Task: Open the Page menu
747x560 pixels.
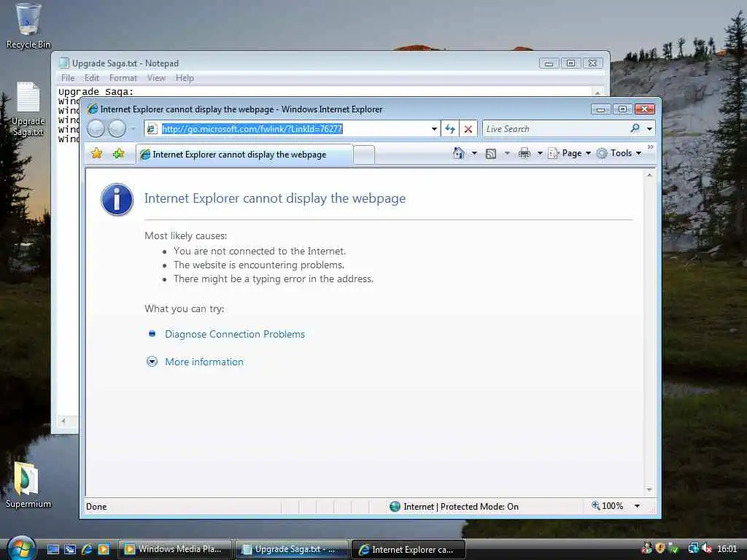Action: (x=569, y=153)
